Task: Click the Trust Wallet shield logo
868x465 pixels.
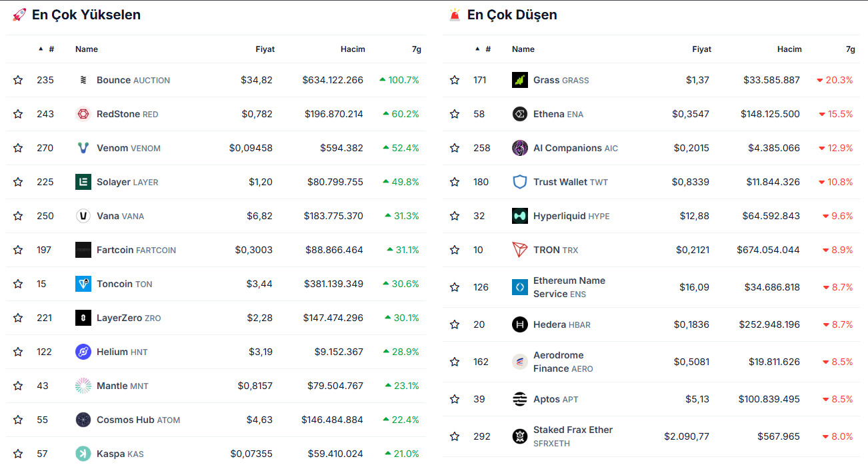Action: tap(520, 182)
